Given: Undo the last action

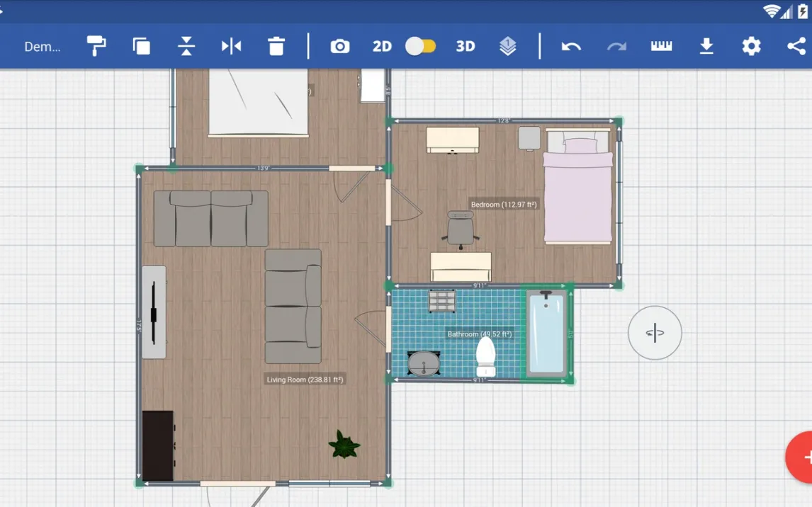Looking at the screenshot, I should coord(571,46).
